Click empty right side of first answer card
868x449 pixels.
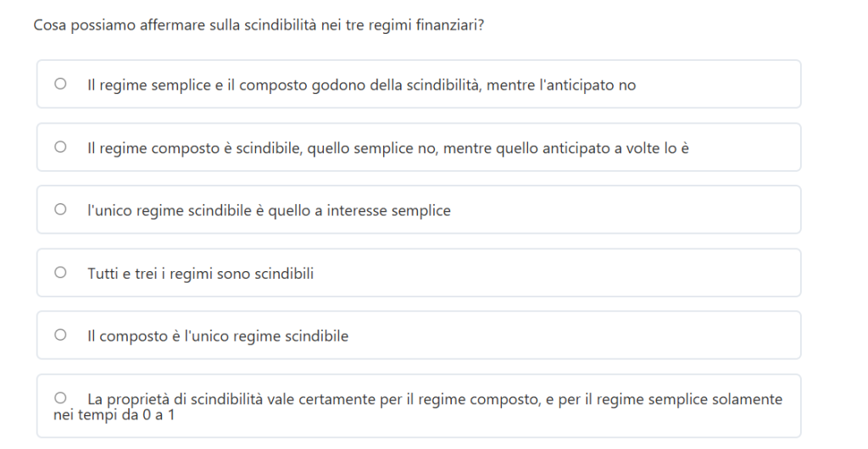(x=729, y=85)
